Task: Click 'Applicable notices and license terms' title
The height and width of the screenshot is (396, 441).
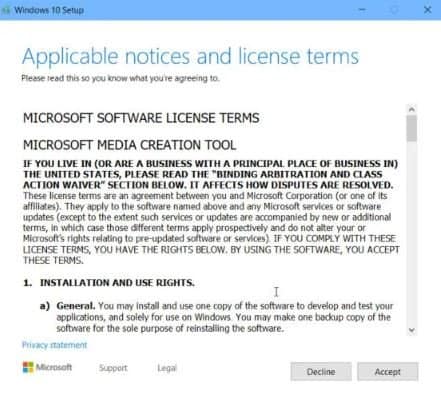Action: [x=190, y=56]
